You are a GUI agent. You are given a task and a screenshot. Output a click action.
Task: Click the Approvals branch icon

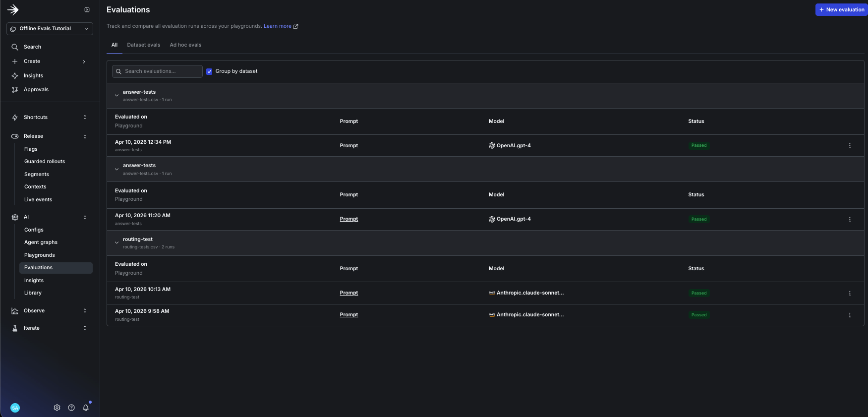point(15,90)
